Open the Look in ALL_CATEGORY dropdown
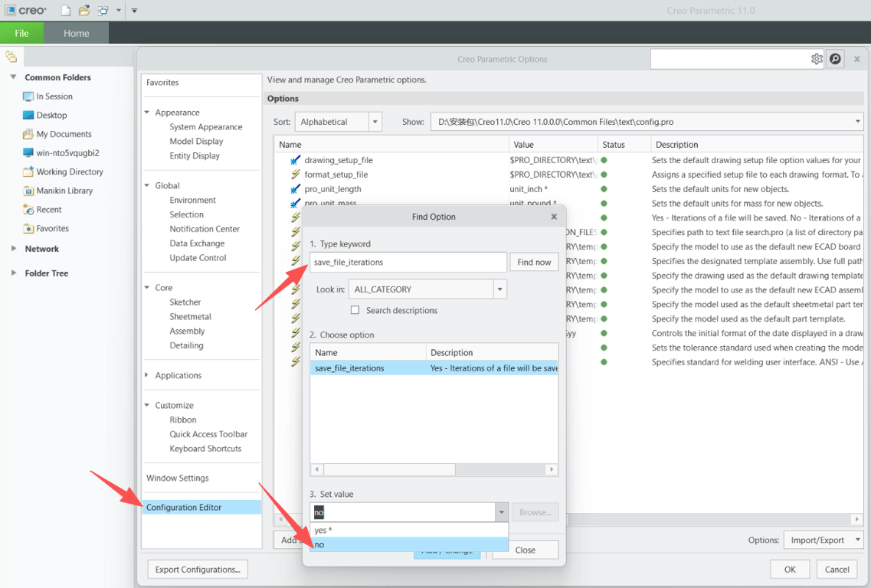 coord(500,289)
